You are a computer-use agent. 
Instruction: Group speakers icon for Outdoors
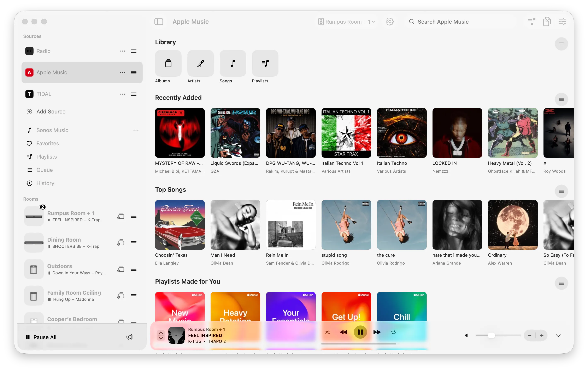pyautogui.click(x=121, y=269)
